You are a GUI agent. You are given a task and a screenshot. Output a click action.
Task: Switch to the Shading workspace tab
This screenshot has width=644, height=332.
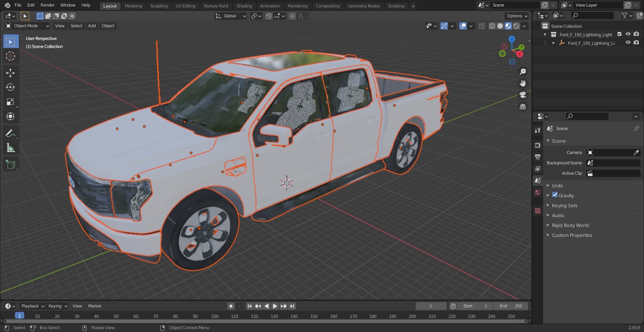(244, 6)
